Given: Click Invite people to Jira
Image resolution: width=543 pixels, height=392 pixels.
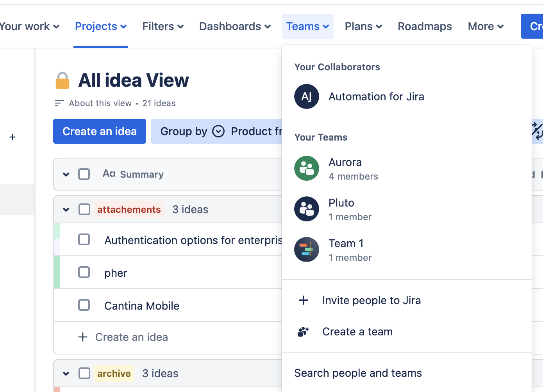Looking at the screenshot, I should pos(371,300).
